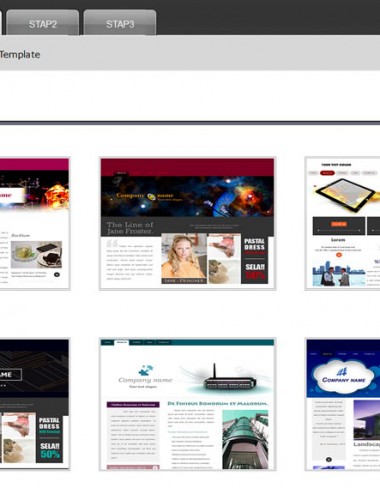
Task: Click the blonde woman designer photo
Action: click(184, 258)
